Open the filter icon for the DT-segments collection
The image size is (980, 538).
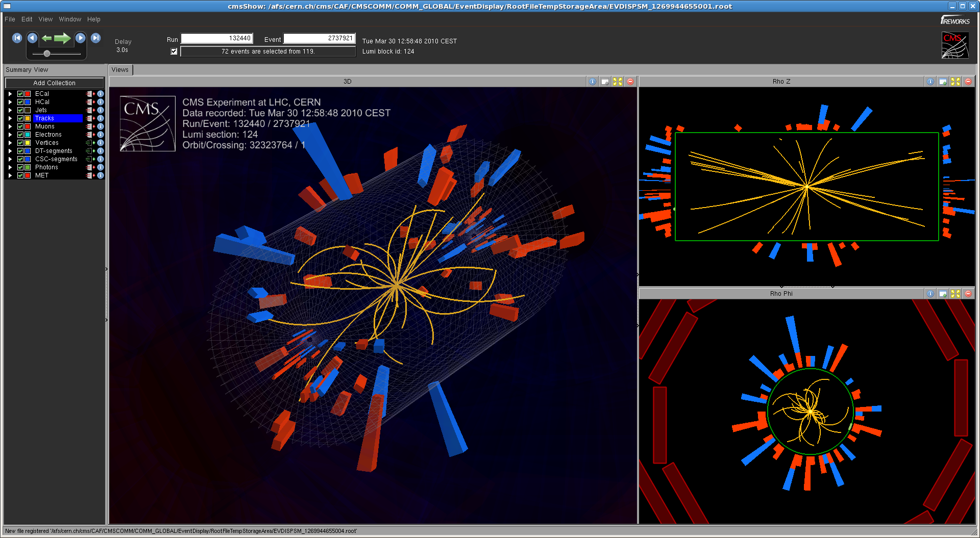pos(90,151)
